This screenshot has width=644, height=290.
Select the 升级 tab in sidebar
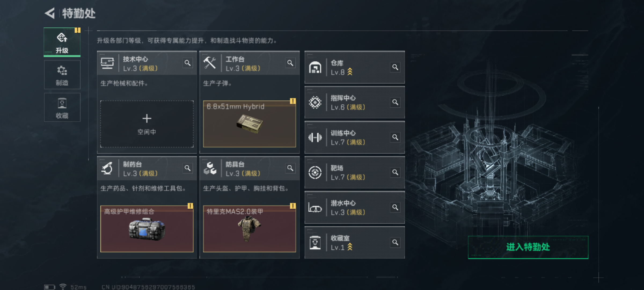[62, 42]
